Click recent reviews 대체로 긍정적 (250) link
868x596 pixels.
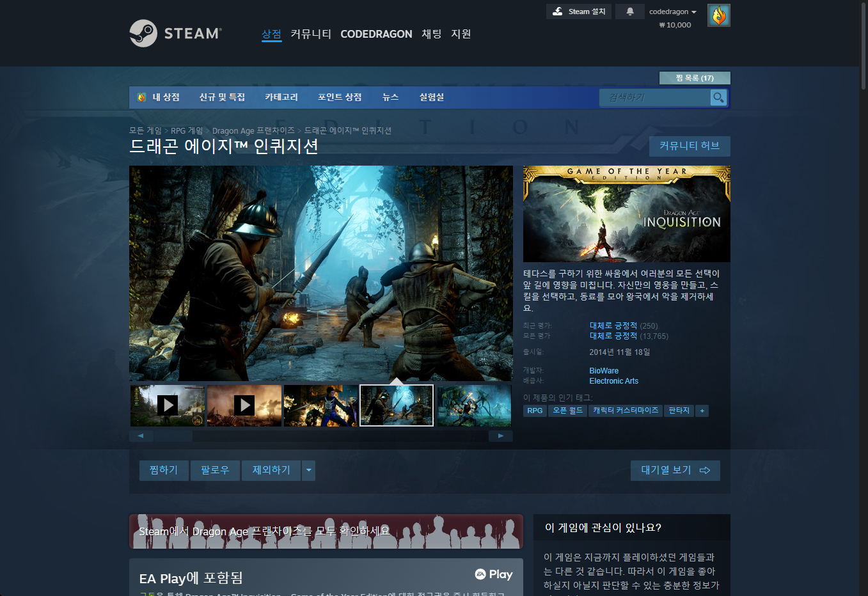pyautogui.click(x=623, y=325)
